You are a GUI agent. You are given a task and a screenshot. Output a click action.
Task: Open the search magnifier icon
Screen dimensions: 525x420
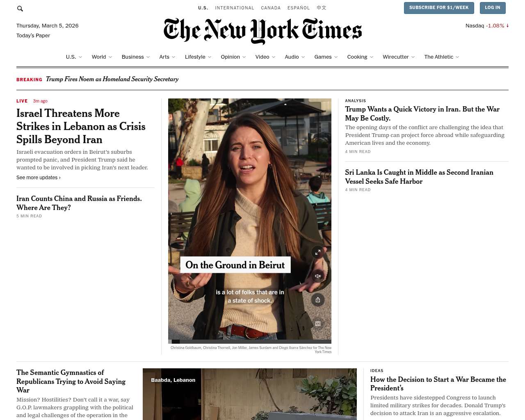(x=20, y=8)
